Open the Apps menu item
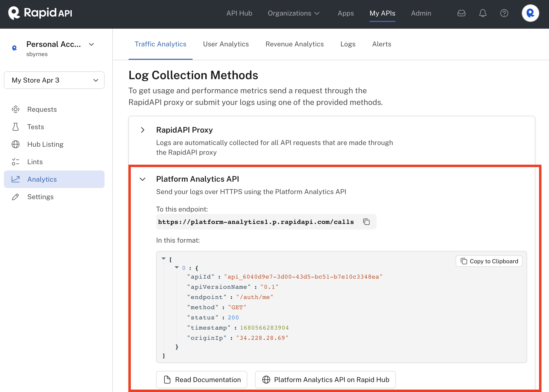 pyautogui.click(x=346, y=13)
